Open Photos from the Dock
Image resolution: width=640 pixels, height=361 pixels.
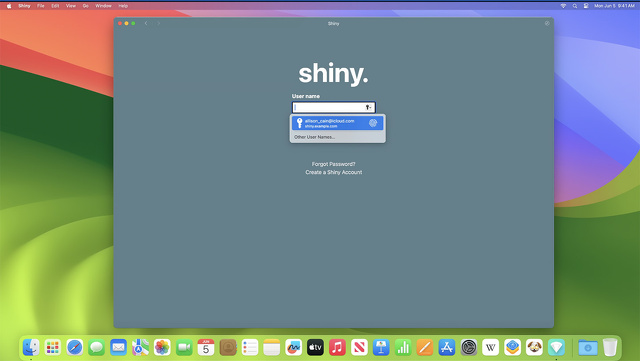162,348
